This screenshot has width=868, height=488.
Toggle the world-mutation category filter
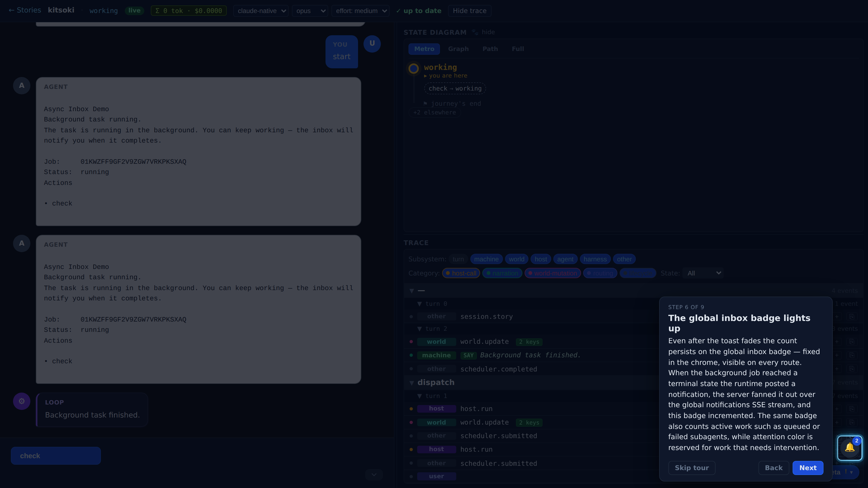click(x=553, y=273)
